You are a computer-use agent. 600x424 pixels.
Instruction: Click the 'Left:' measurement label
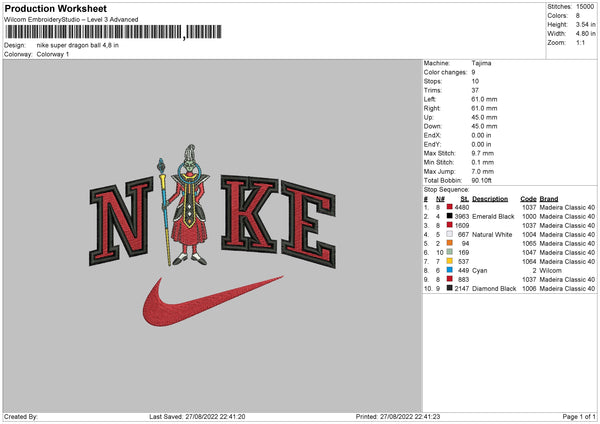(x=430, y=99)
